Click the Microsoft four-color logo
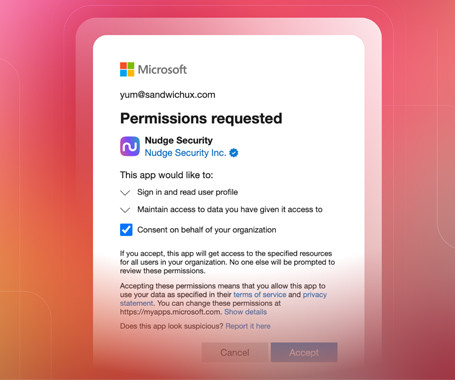This screenshot has height=380, width=455. tap(127, 69)
